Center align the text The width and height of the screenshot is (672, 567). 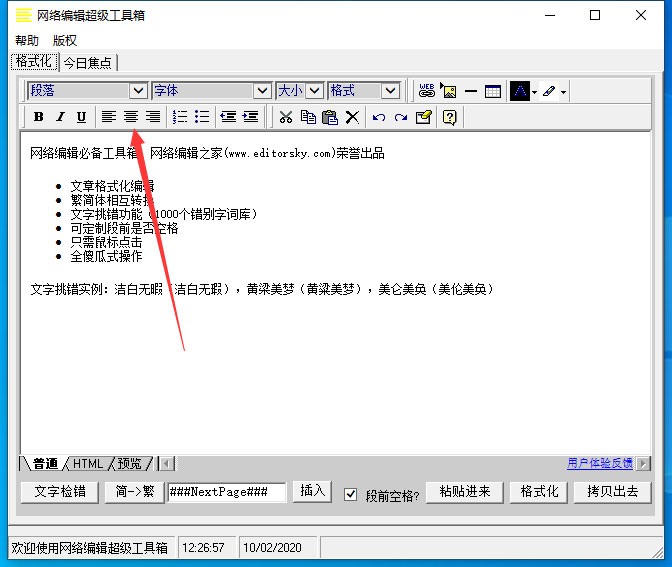tap(131, 117)
